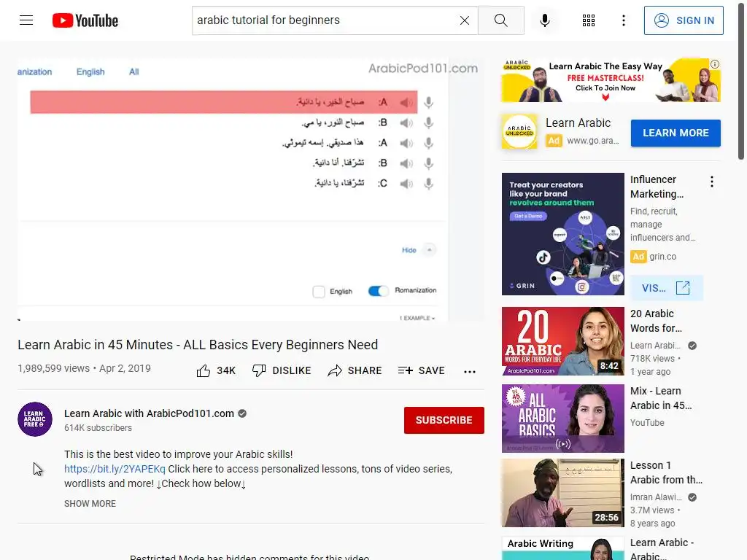Select the Romanization tab in lesson

[x=34, y=72]
